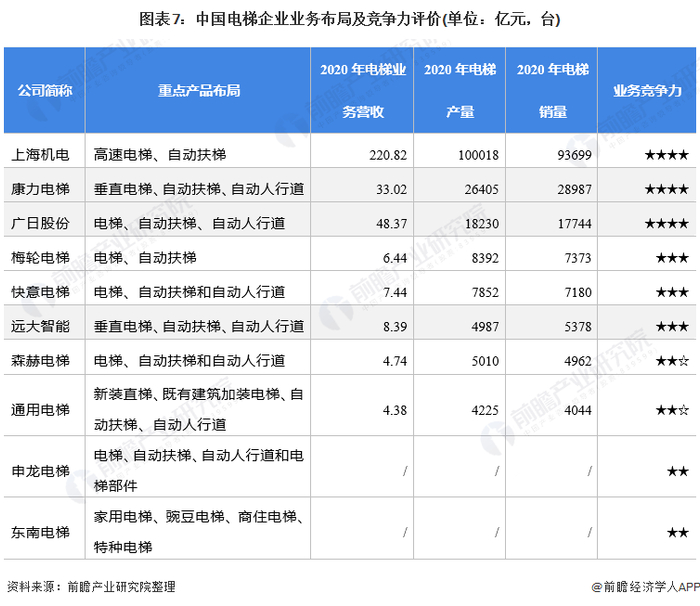Click production value 18230
Screen dimensions: 700x606
(482, 223)
